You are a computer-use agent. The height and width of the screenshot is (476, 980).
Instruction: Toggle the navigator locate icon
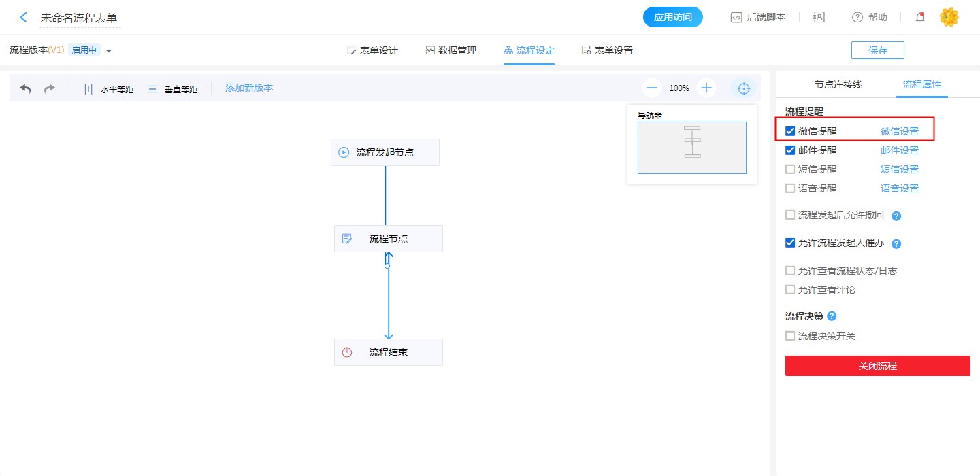(744, 88)
